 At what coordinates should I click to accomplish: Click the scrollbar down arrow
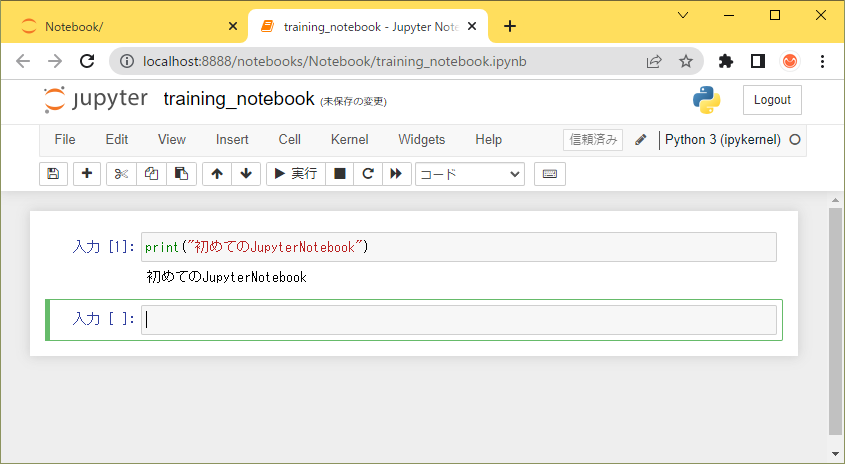(x=835, y=454)
